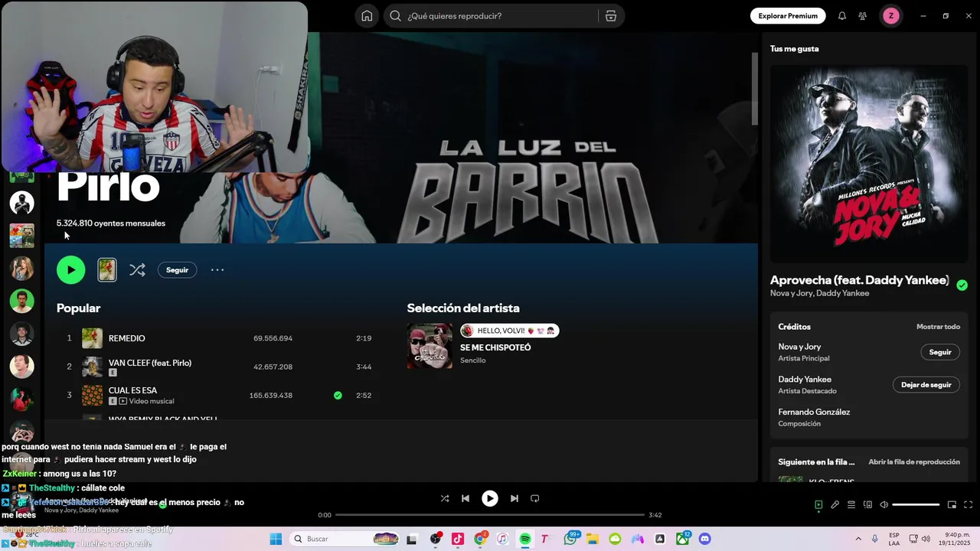
Task: Follow Nova y Jory with Seguir
Action: [x=939, y=352]
